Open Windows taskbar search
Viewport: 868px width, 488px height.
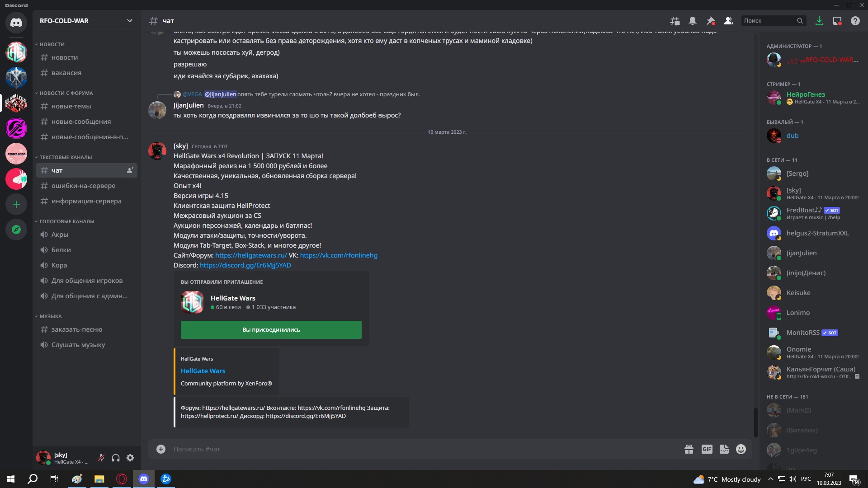(x=33, y=479)
